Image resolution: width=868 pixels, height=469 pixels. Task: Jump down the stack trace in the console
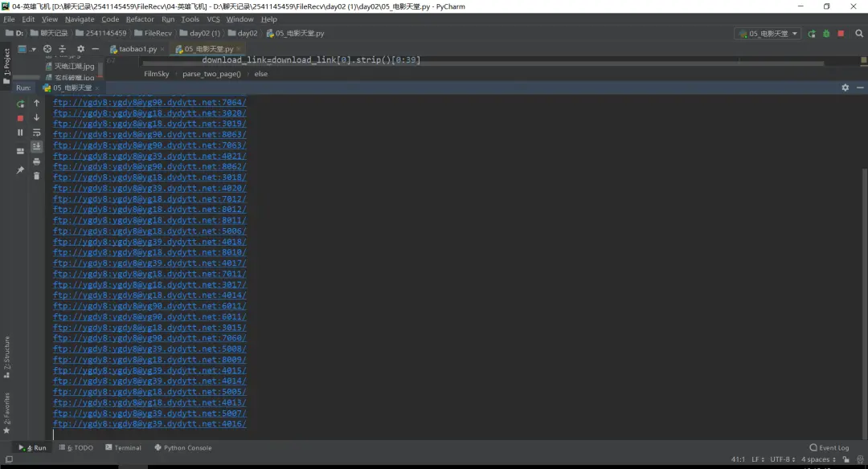[36, 118]
